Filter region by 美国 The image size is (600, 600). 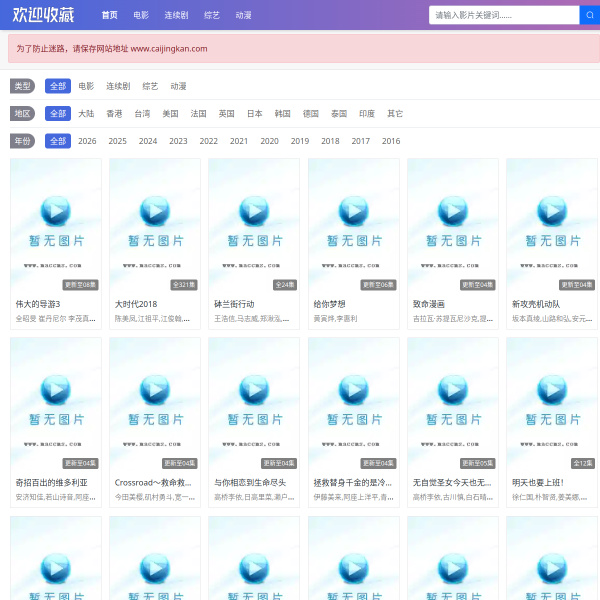tap(170, 114)
